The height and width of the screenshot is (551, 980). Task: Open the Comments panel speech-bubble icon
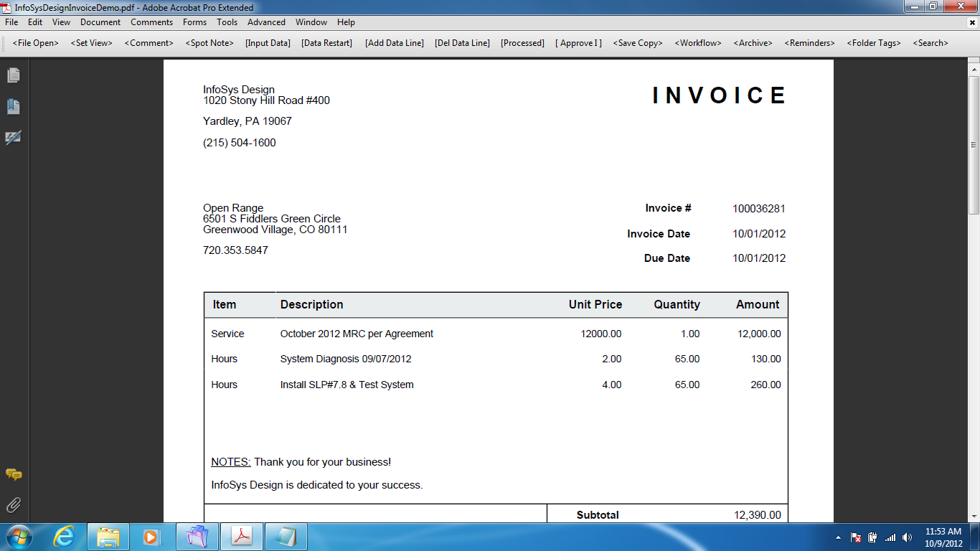point(13,475)
